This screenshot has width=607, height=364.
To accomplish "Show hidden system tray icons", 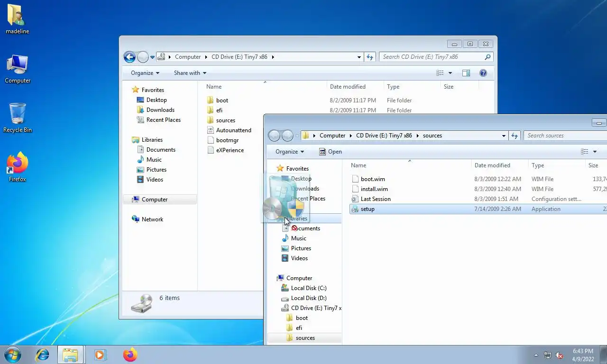I will coord(536,355).
